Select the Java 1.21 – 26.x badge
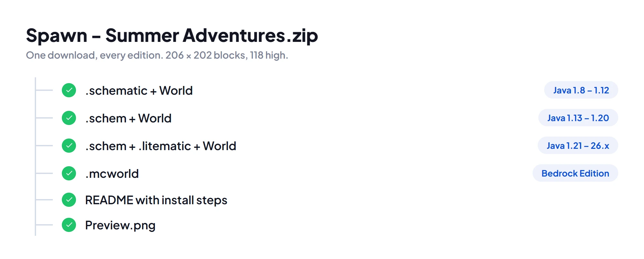The width and height of the screenshot is (644, 259). click(x=578, y=146)
